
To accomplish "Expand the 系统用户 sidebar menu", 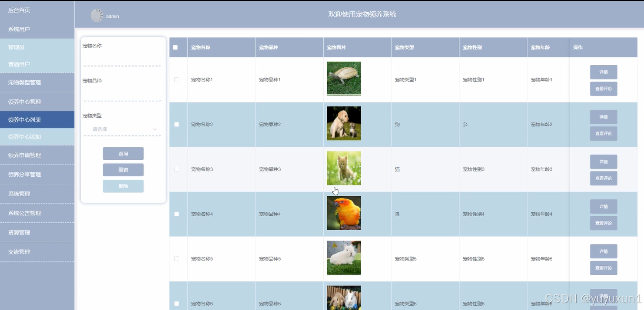I will pyautogui.click(x=37, y=29).
